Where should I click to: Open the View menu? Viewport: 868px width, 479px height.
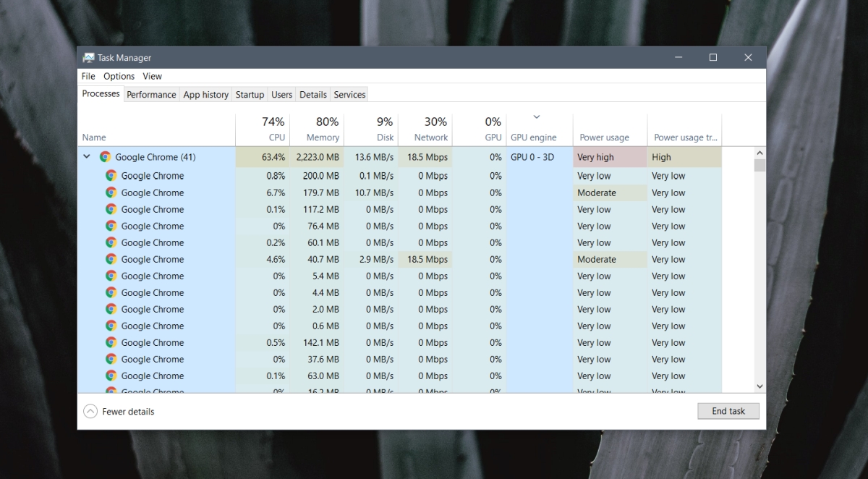(152, 75)
